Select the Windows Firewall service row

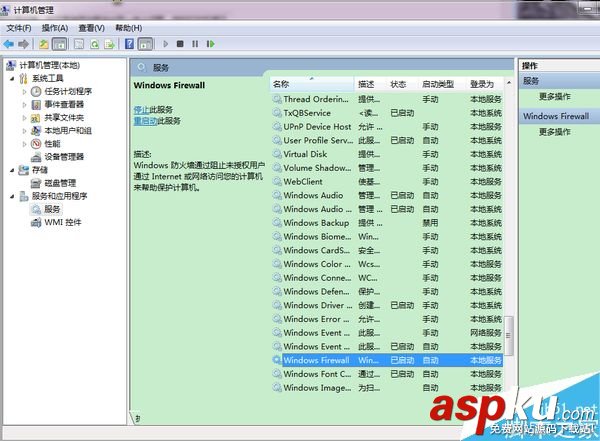pyautogui.click(x=387, y=360)
